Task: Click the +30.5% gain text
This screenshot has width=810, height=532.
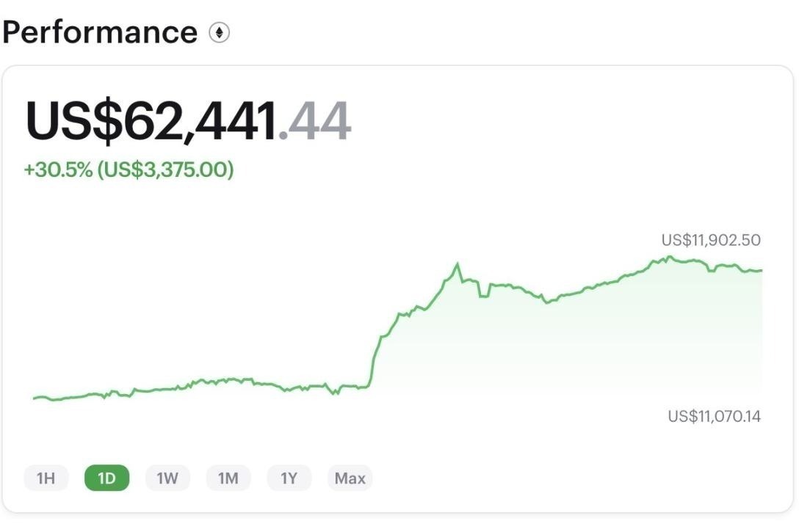Action: click(x=58, y=170)
